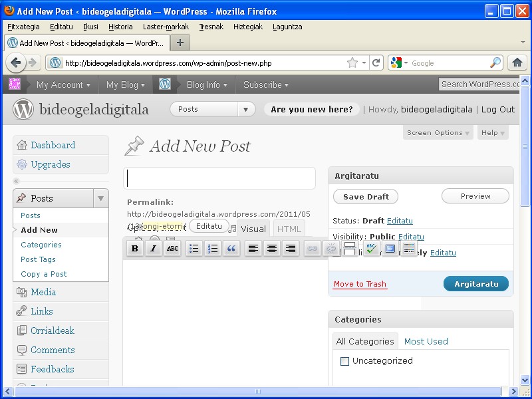This screenshot has width=532, height=399.
Task: Click the Preview button
Action: coord(475,196)
